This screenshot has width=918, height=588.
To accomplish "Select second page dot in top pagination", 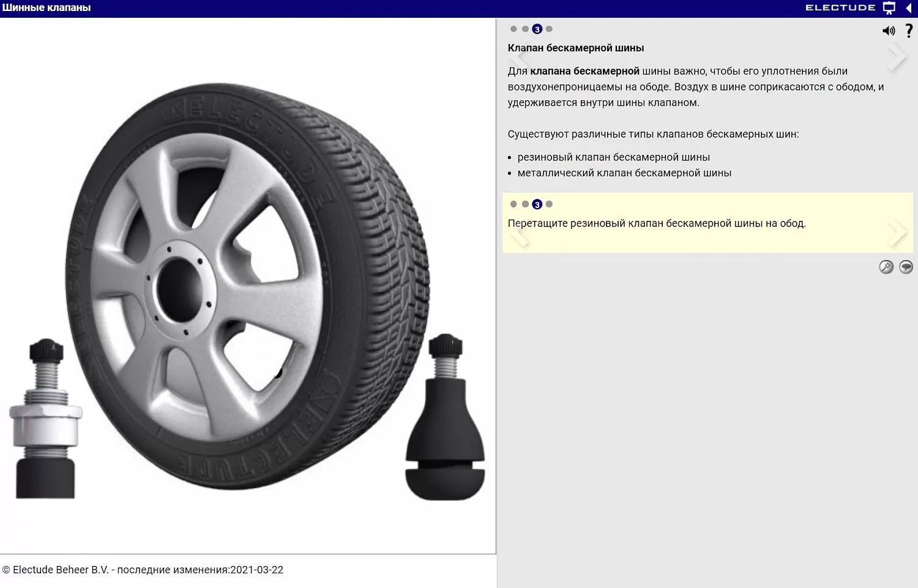I will 525,29.
